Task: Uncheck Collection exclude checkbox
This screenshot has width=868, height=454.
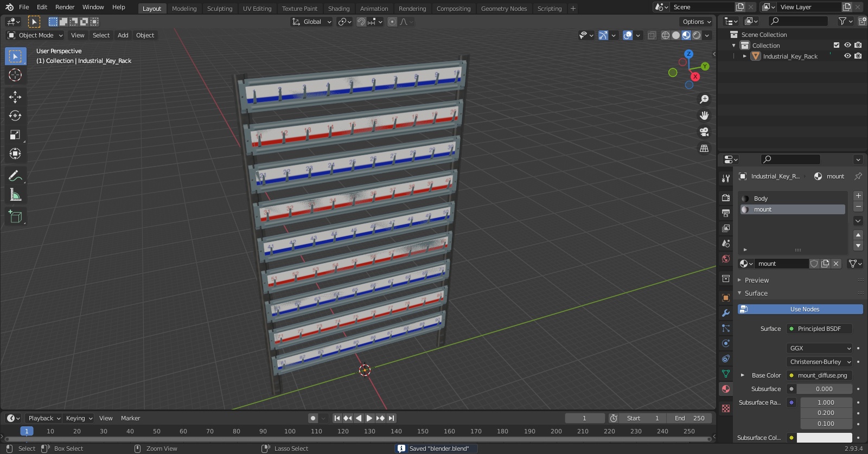Action: [837, 45]
